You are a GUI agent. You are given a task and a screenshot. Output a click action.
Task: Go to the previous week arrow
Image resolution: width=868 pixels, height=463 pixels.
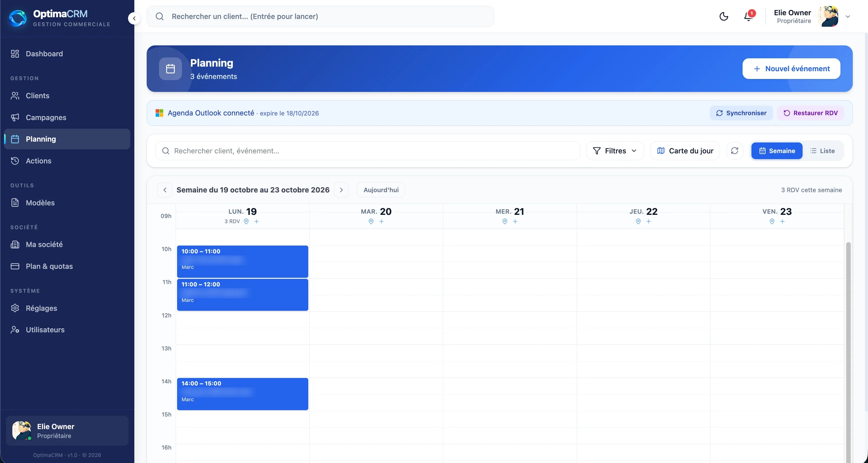coord(165,190)
